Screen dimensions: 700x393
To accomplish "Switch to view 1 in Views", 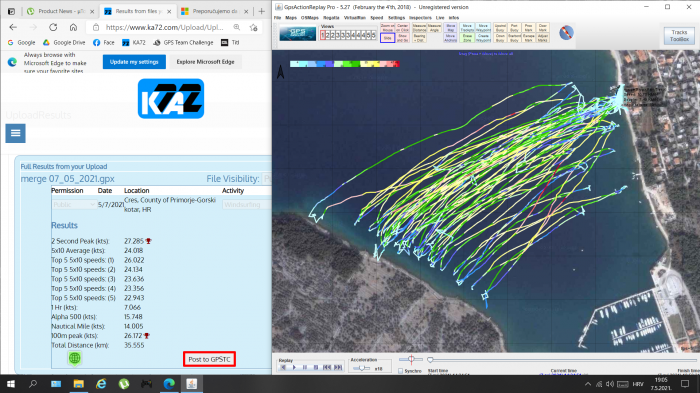I will point(323,35).
